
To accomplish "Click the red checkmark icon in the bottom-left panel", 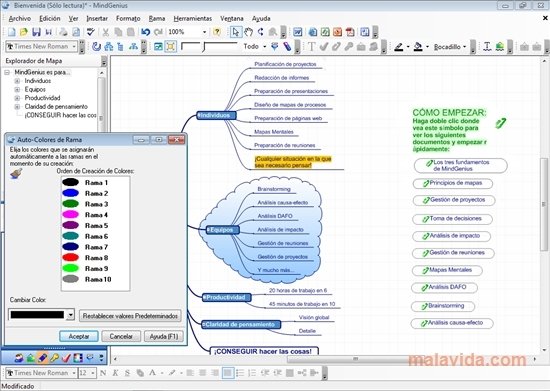I will click(x=66, y=358).
